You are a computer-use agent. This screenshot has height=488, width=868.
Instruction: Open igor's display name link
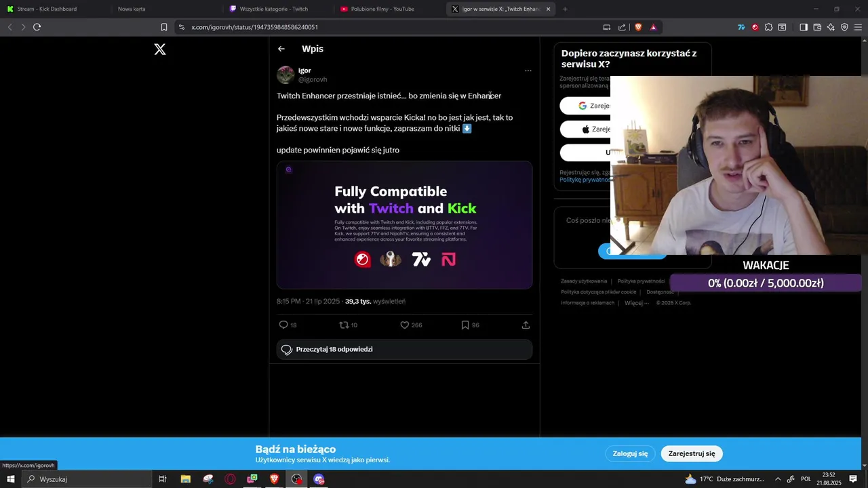[x=304, y=70]
